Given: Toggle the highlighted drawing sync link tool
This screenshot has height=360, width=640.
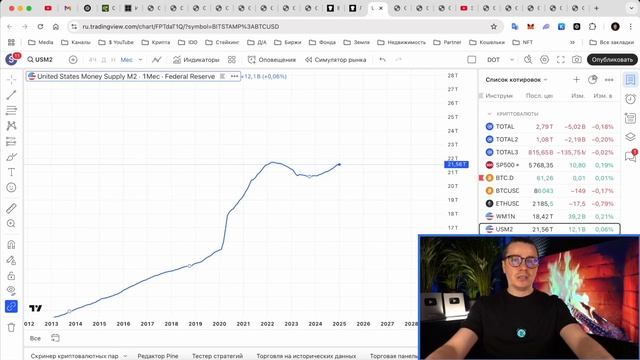Looking at the screenshot, I should click(11, 306).
